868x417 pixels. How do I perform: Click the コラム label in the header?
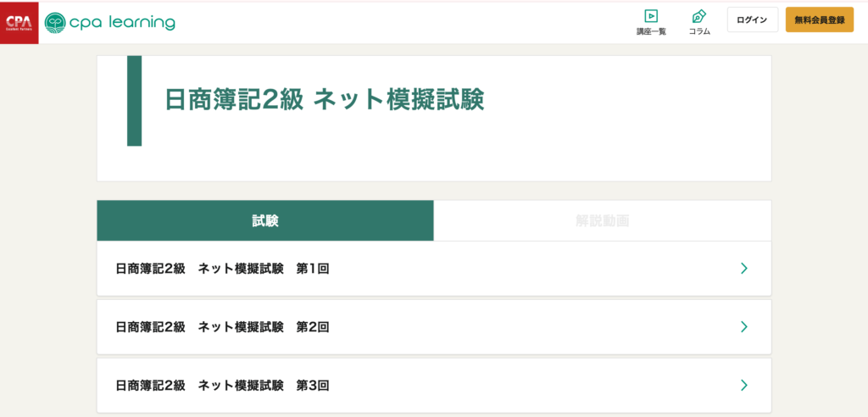pyautogui.click(x=699, y=31)
